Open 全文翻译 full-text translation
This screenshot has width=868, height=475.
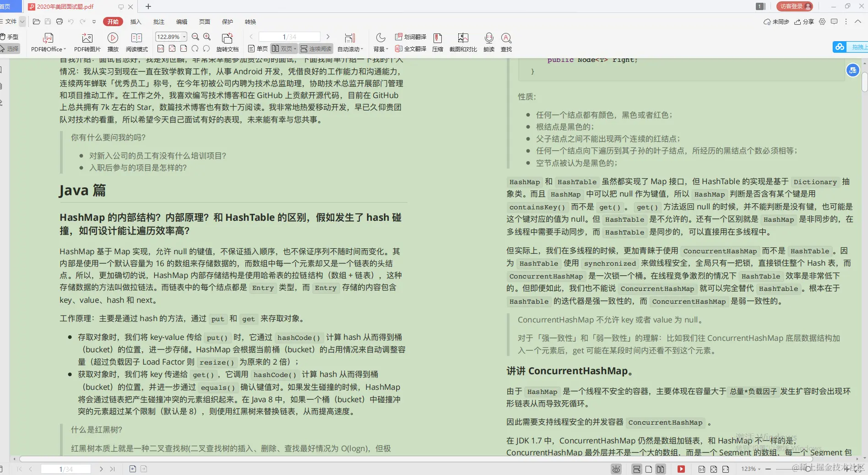point(410,48)
